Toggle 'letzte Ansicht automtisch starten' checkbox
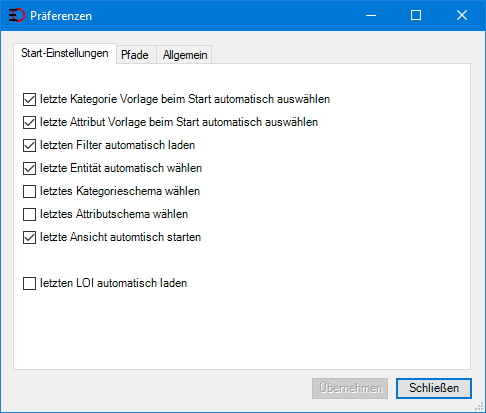The height and width of the screenshot is (413, 486). click(29, 237)
